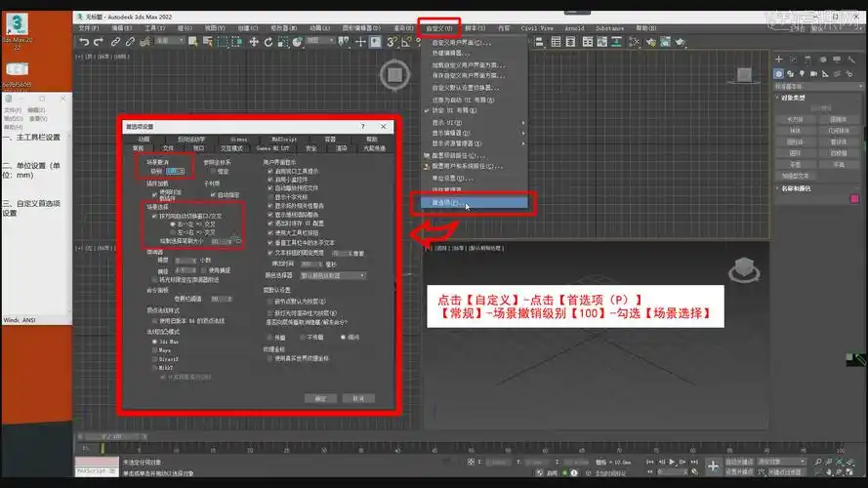
Task: Click the Play Animation button
Action: [672, 462]
